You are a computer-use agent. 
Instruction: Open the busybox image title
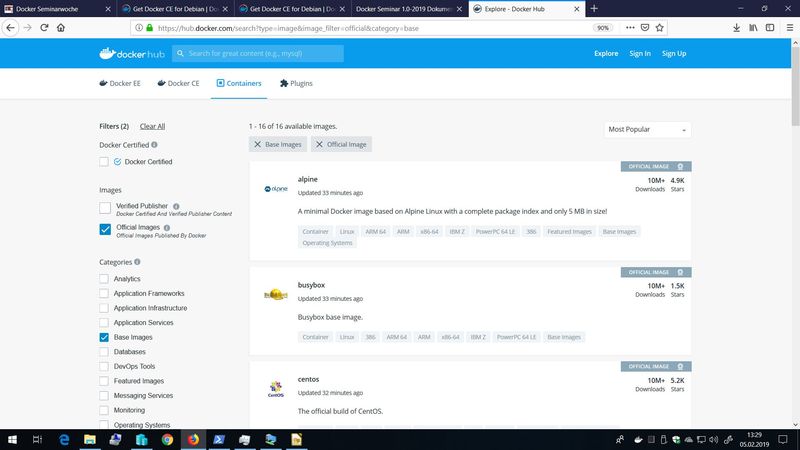pos(311,285)
